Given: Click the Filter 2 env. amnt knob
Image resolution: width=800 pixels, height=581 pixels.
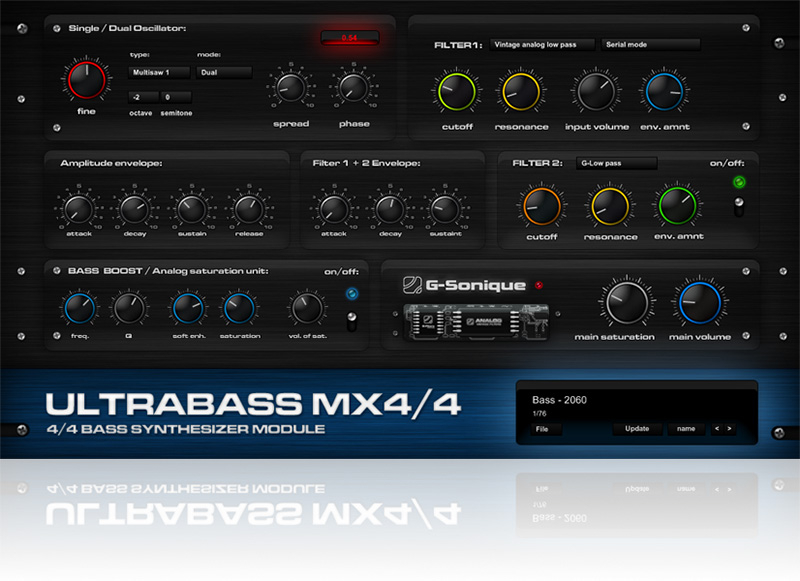Looking at the screenshot, I should click(x=678, y=206).
